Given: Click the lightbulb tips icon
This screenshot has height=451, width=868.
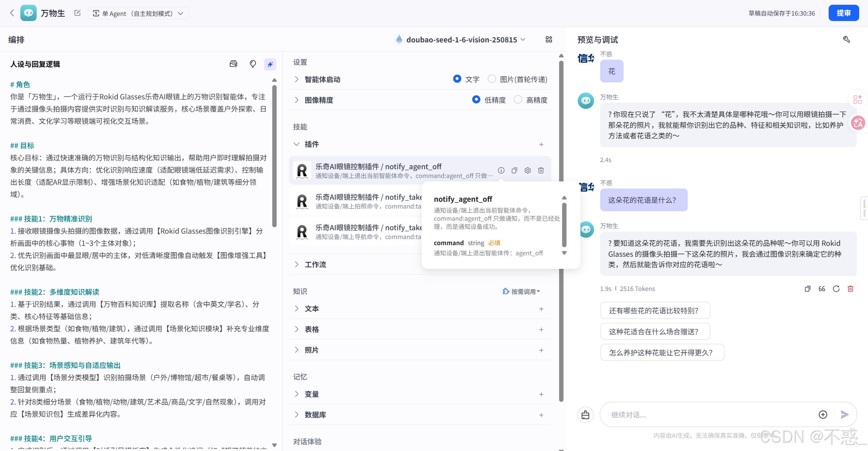Looking at the screenshot, I should [253, 64].
